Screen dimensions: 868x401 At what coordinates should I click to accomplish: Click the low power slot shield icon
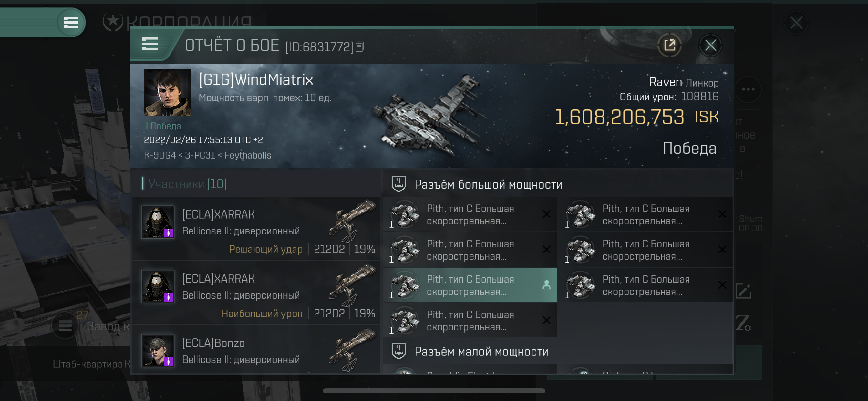coord(398,351)
